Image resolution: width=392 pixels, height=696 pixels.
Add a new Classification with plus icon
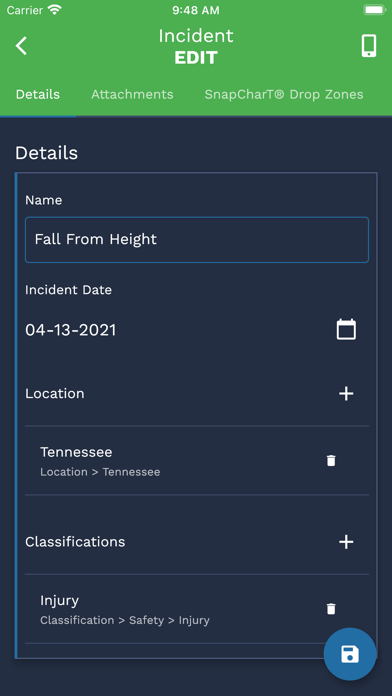[x=346, y=542]
